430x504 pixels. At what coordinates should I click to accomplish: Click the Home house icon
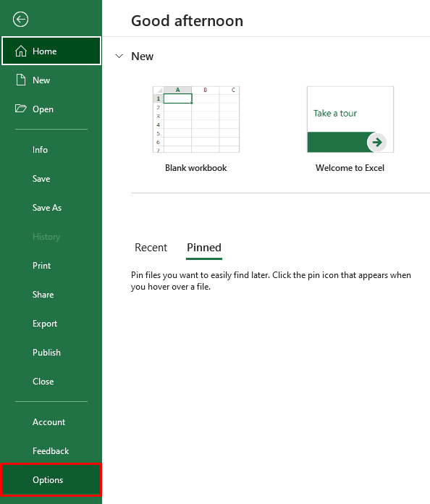[x=21, y=51]
